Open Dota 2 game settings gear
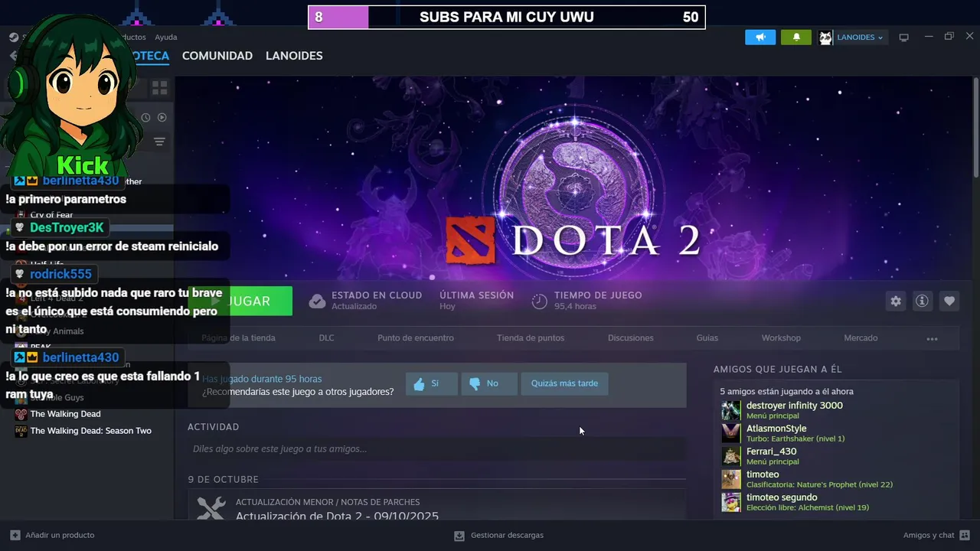Viewport: 980px width, 551px height. pos(896,302)
